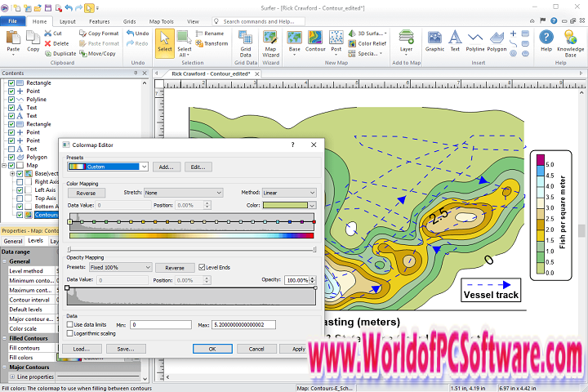Viewport: 588px width, 392px height.
Task: Open the Stretch dropdown
Action: coord(184,193)
